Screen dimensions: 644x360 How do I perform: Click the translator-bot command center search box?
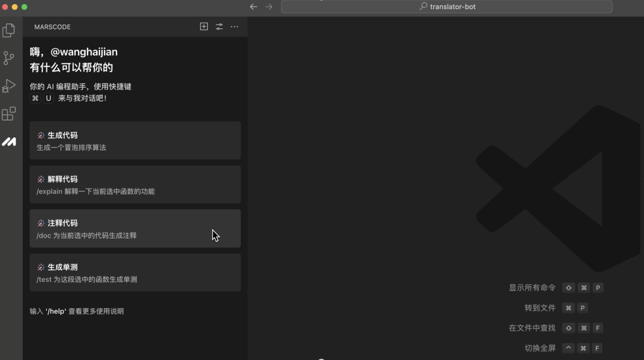446,7
